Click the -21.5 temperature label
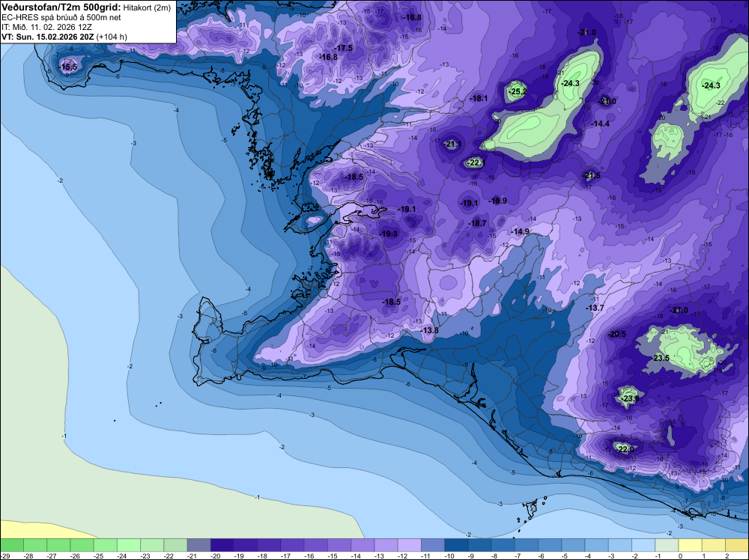 click(592, 176)
